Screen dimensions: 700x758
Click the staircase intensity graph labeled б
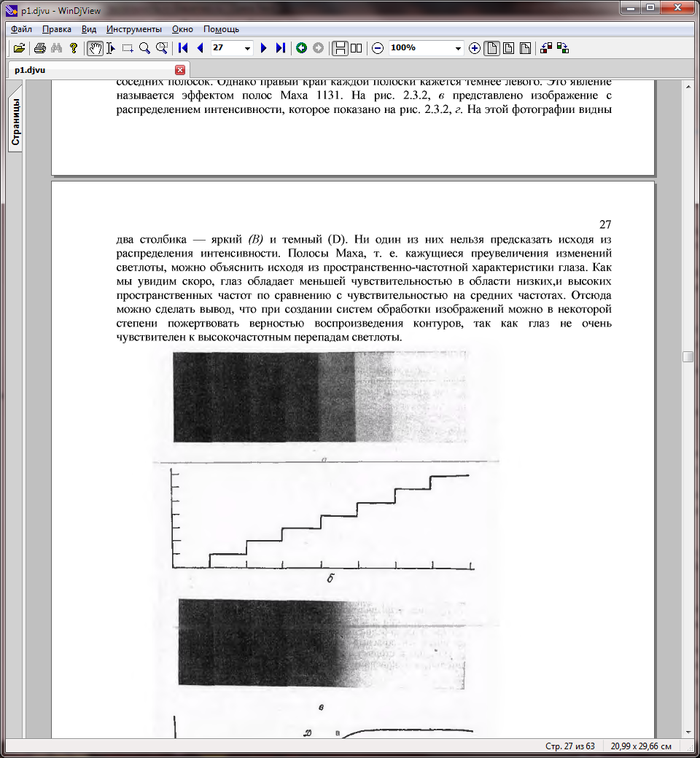[x=322, y=520]
